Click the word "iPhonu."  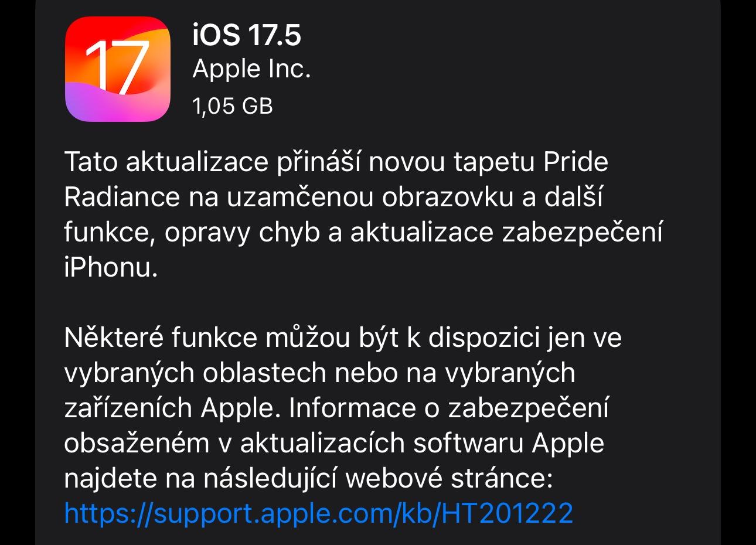111,268
